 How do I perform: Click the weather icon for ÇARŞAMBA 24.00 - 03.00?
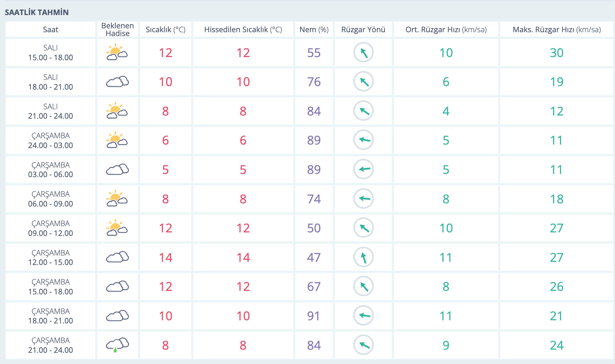tap(117, 140)
